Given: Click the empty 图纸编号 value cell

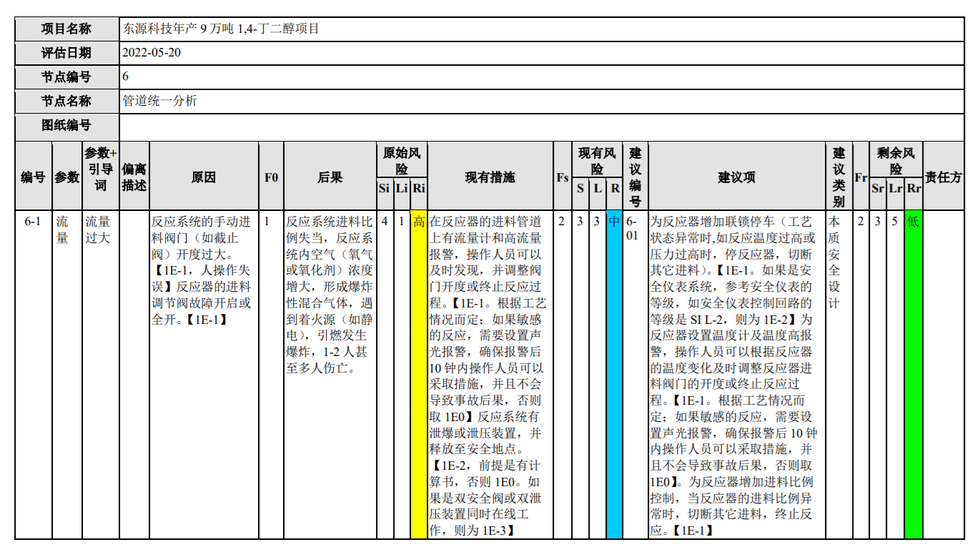Looking at the screenshot, I should (x=542, y=126).
